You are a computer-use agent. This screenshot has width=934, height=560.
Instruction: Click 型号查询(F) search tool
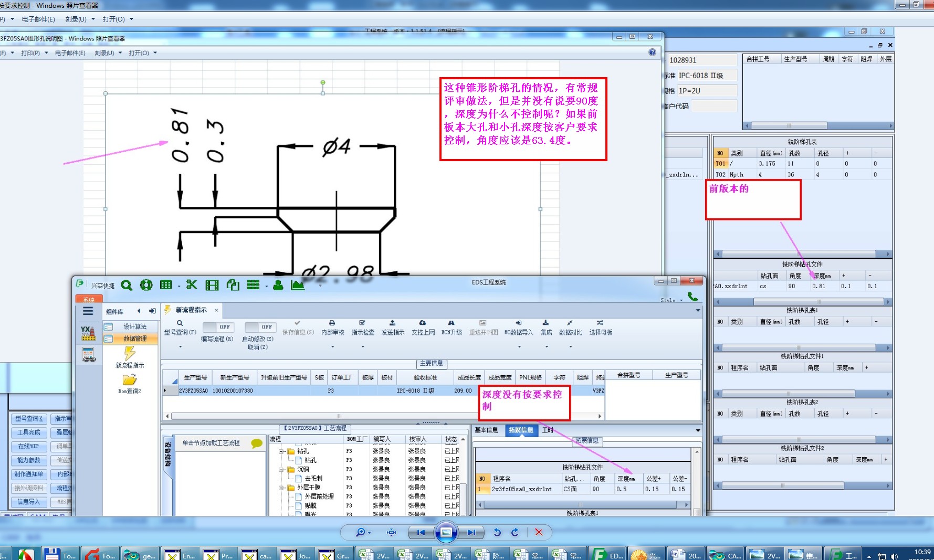point(180,327)
